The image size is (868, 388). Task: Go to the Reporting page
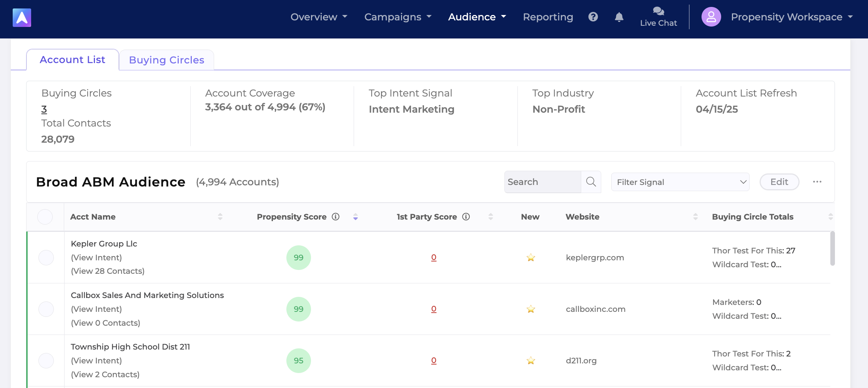point(548,17)
